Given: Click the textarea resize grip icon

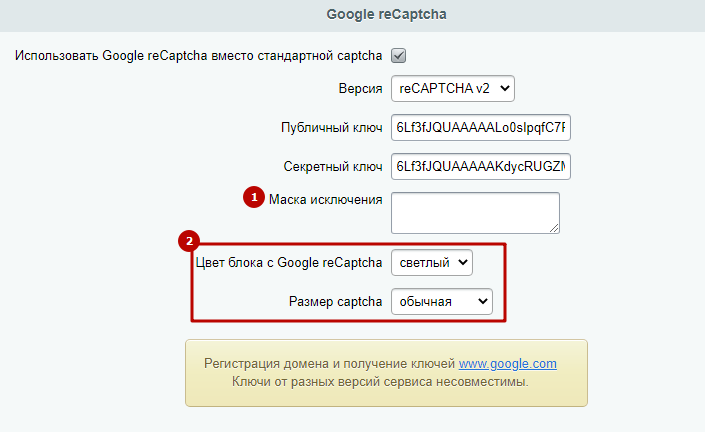Looking at the screenshot, I should pos(554,228).
